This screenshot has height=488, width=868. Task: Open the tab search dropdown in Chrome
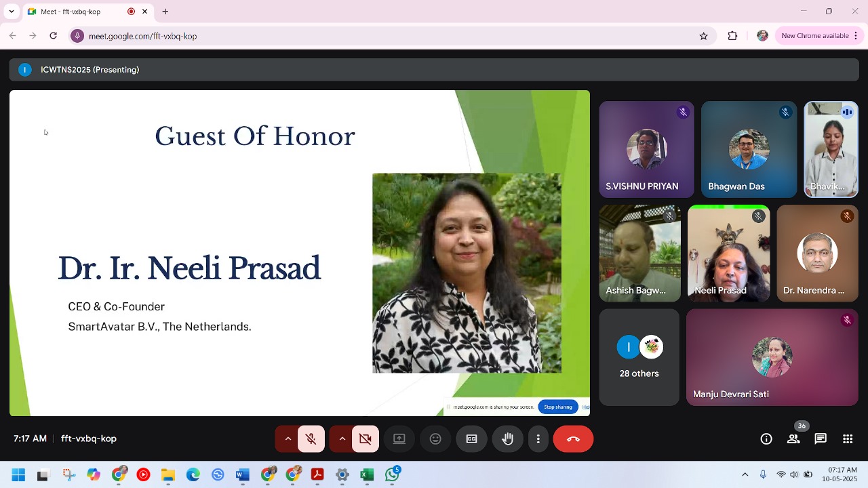[11, 12]
